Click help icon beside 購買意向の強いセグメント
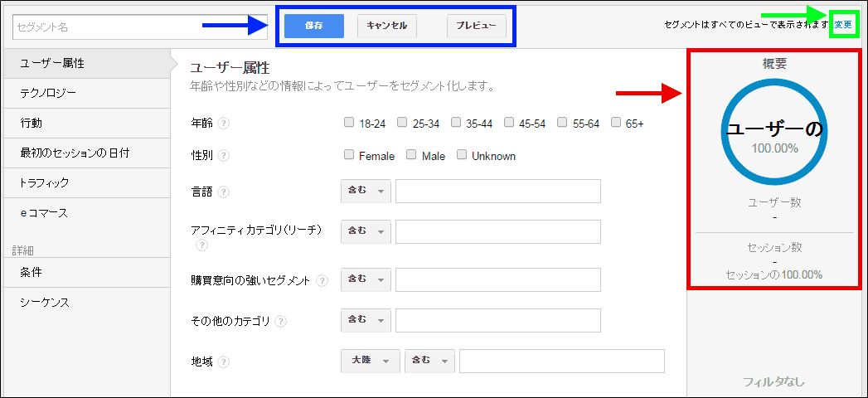 tap(322, 281)
